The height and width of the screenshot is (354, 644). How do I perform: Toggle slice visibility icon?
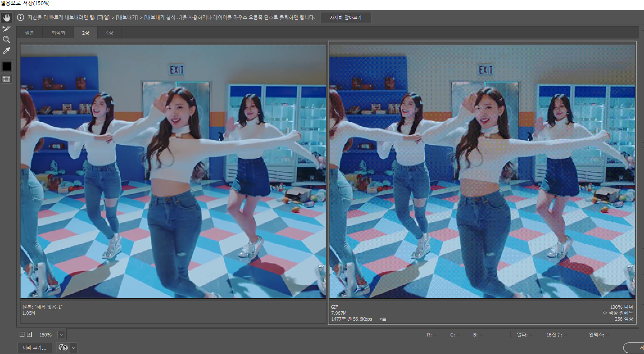point(6,79)
